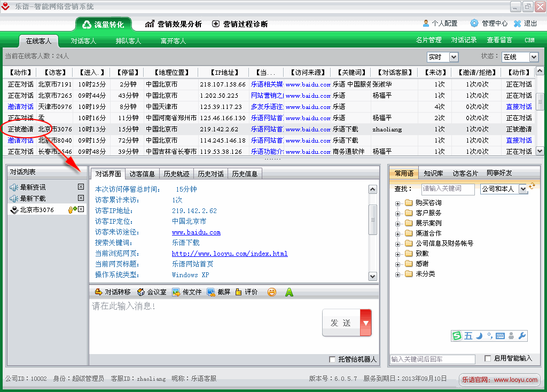
Task: Click 直接对话 on the 北京市8040 row
Action: click(x=519, y=140)
